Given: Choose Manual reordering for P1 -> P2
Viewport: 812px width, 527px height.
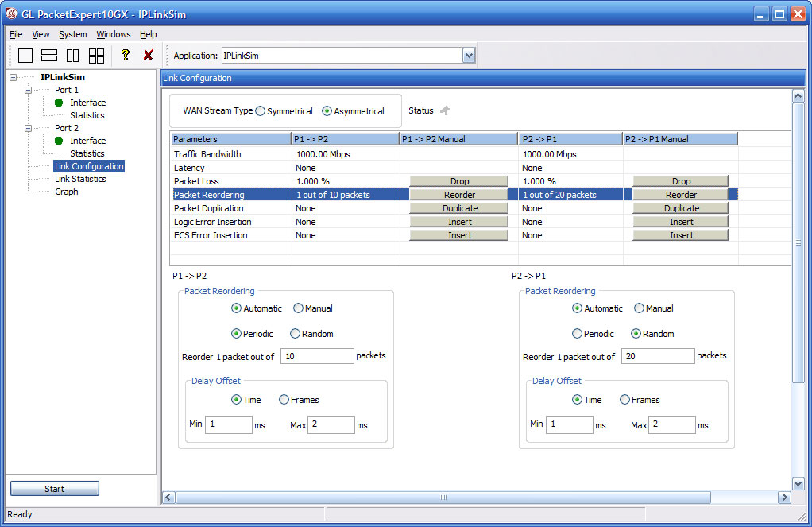Looking at the screenshot, I should (x=298, y=308).
